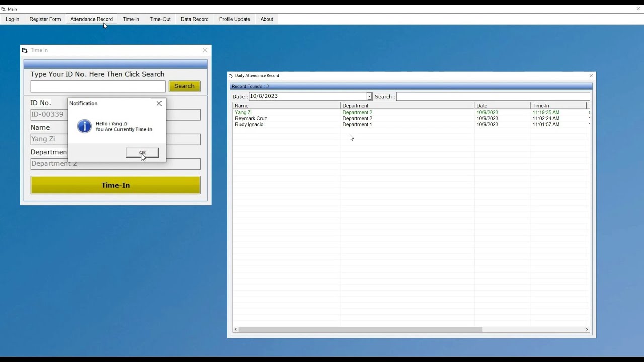This screenshot has height=362, width=644.
Task: Open the Attendance Record menu
Action: tap(92, 19)
